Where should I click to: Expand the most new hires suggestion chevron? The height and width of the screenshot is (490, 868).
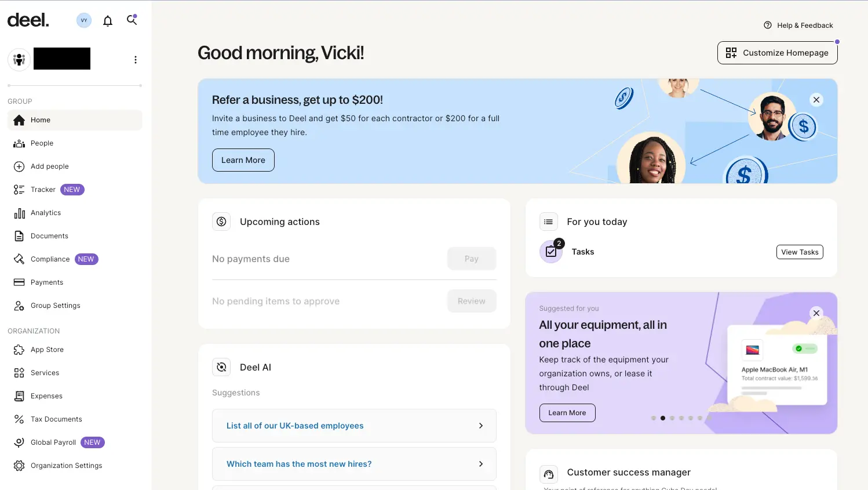point(481,464)
